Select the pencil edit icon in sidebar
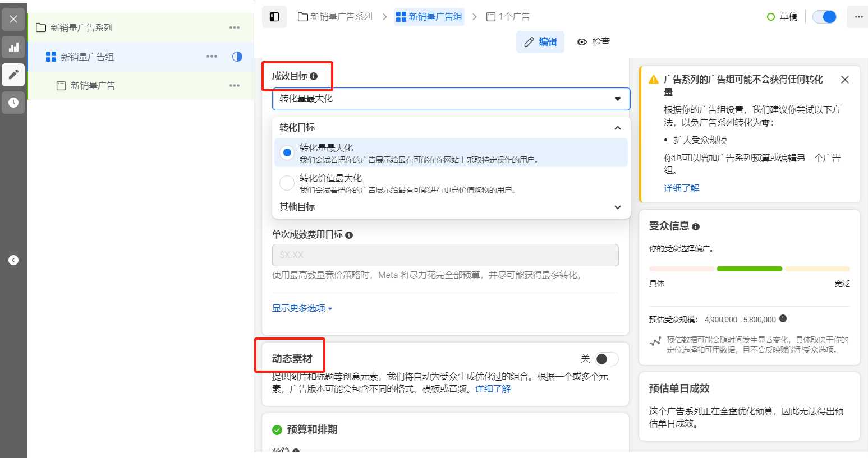Screen dimensions: 868x458 tap(13, 75)
